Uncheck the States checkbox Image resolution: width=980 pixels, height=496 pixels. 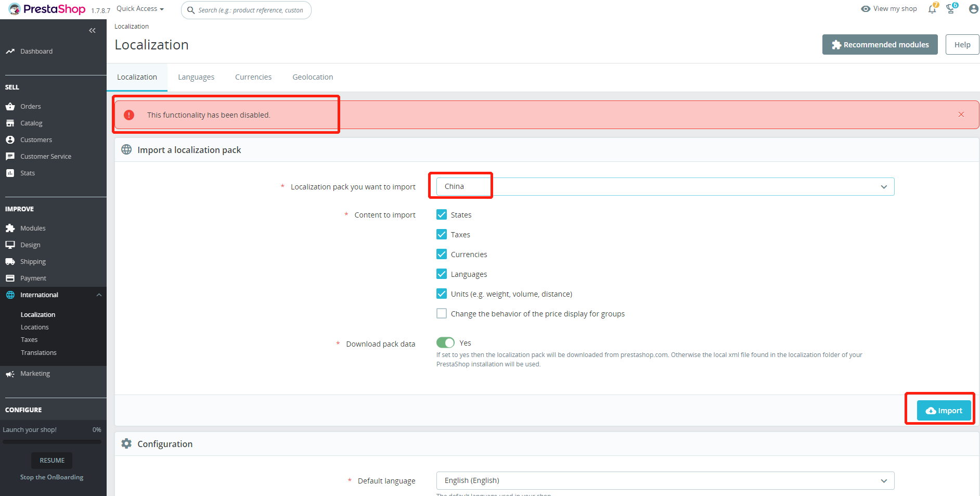click(442, 214)
